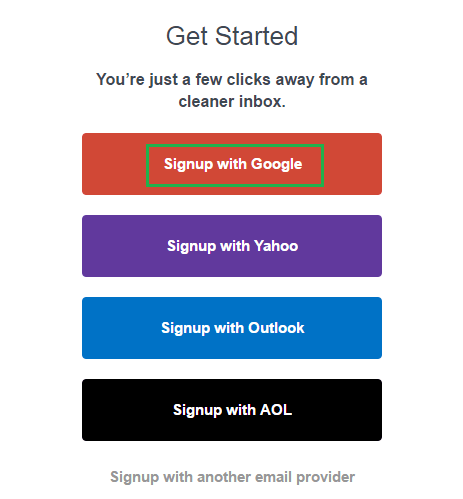
Task: Click the green-outlined Signup with Google label
Action: point(235,165)
